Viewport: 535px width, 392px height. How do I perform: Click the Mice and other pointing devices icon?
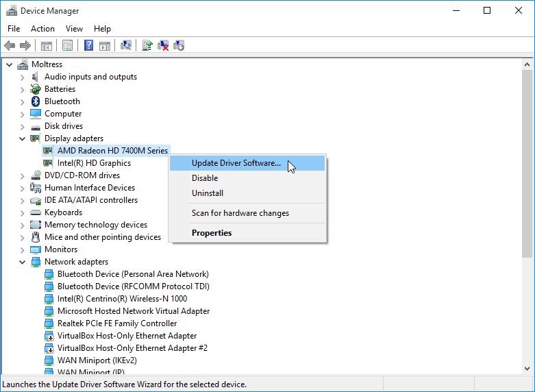click(36, 237)
